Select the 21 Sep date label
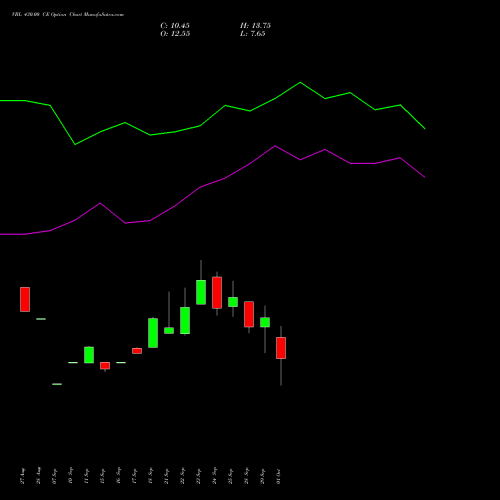The width and height of the screenshot is (500, 500). [x=167, y=476]
